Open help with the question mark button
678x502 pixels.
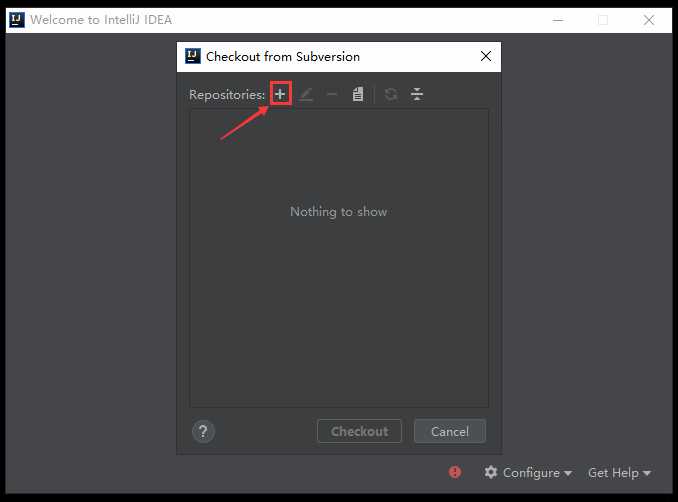[203, 431]
